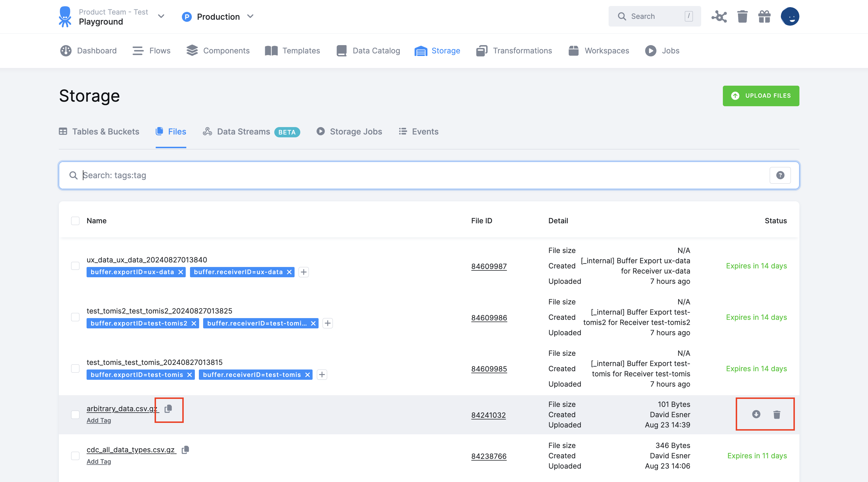The width and height of the screenshot is (868, 482).
Task: Download the arbitrary_data.csv.gz file
Action: point(756,414)
